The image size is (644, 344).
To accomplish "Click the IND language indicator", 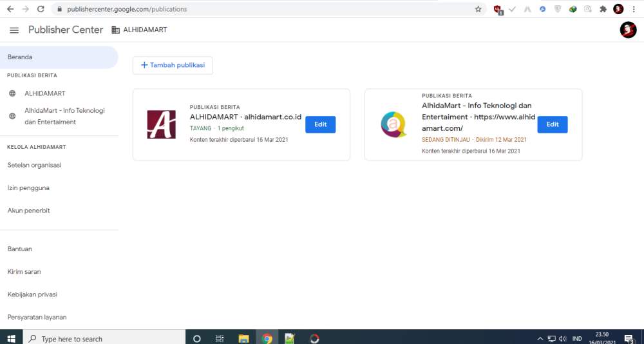I will [577, 339].
